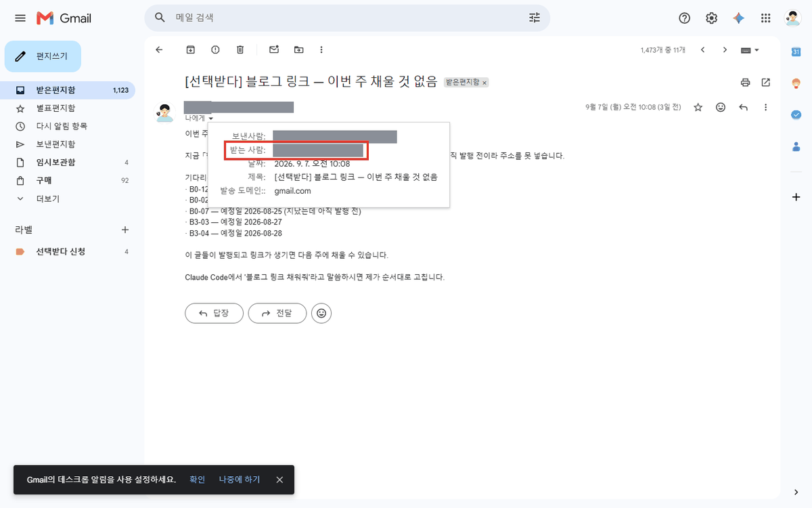
Task: Select the B3-04 예정일 2026-08-28 line
Action: [233, 233]
